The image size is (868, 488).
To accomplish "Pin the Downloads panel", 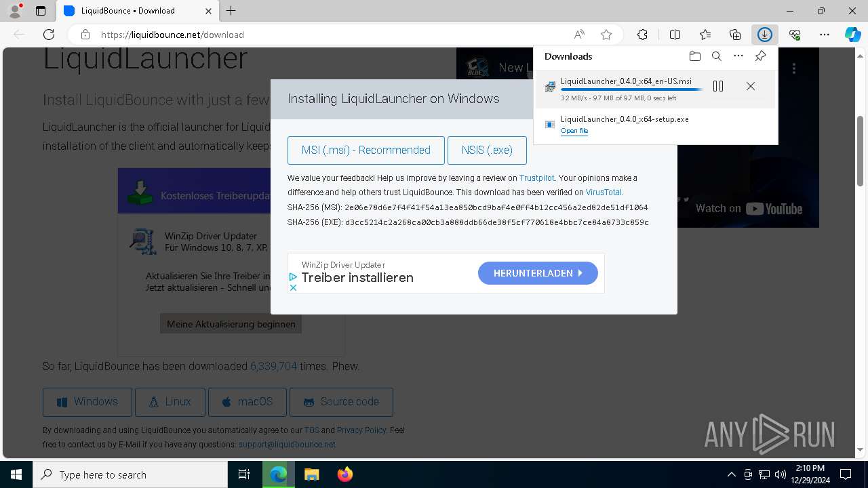I will coord(760,56).
